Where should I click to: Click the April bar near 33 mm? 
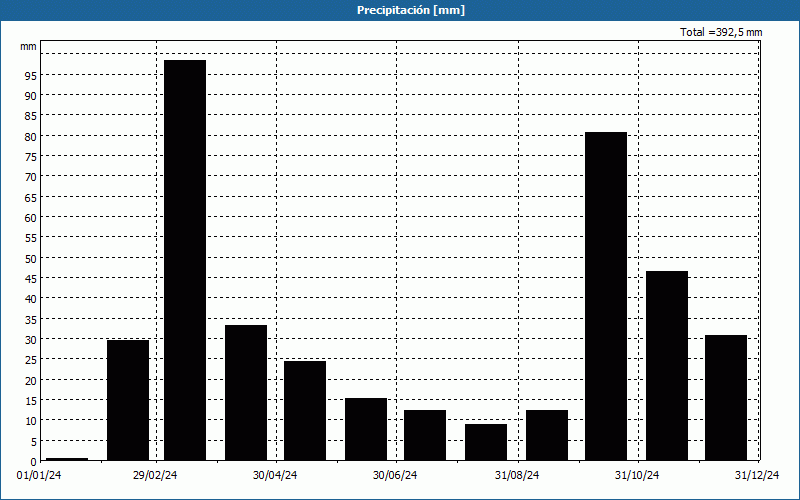point(246,393)
